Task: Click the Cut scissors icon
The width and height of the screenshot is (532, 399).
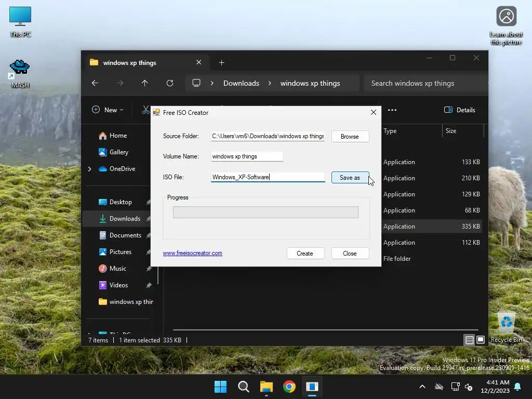Action: tap(145, 110)
